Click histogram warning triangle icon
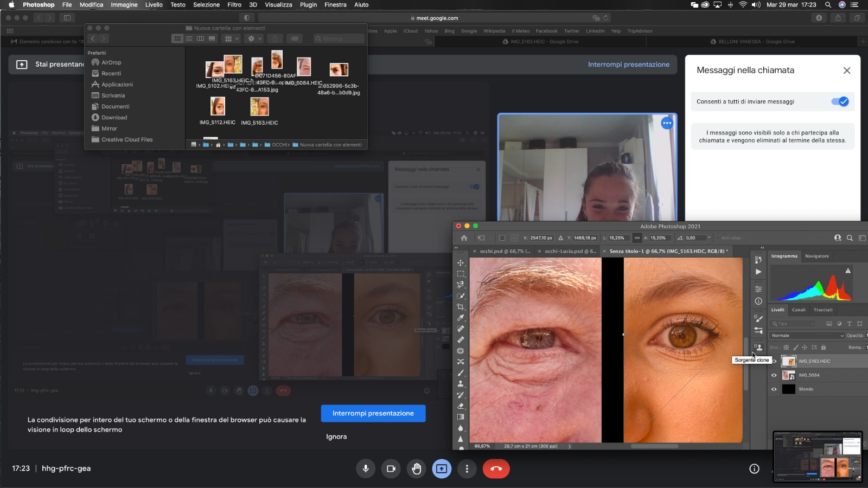Screen dimensions: 868x488 click(x=848, y=271)
